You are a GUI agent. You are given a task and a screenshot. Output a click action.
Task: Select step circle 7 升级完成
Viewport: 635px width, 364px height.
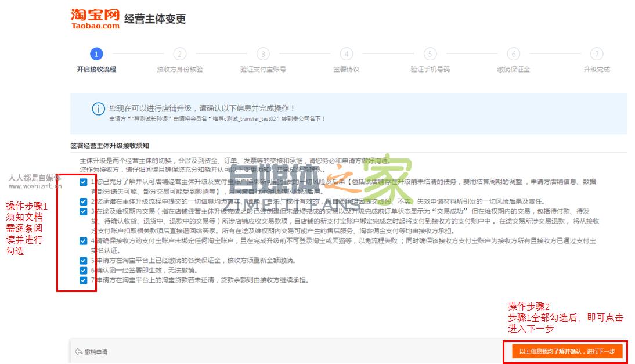[x=597, y=54]
